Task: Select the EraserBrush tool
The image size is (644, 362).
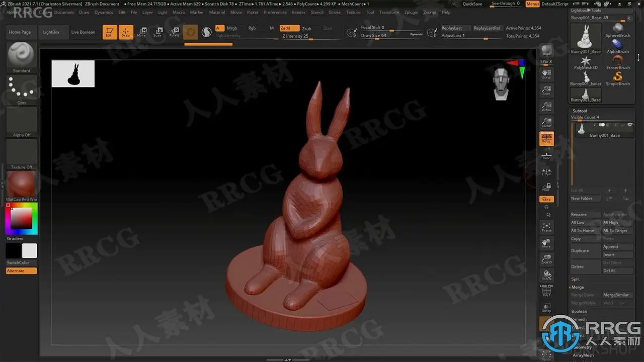Action: tap(617, 61)
